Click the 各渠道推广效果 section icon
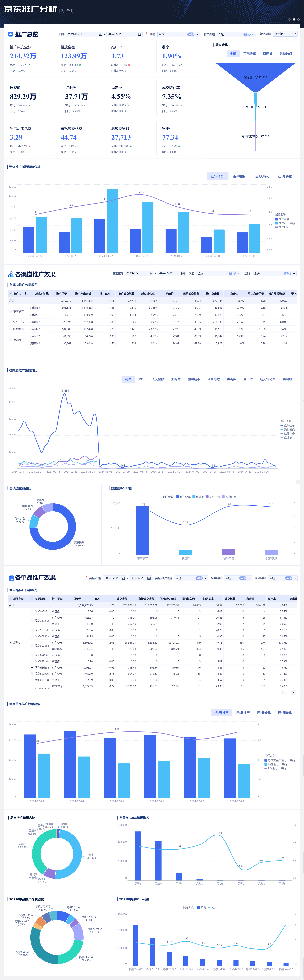The image size is (304, 980). [x=11, y=274]
